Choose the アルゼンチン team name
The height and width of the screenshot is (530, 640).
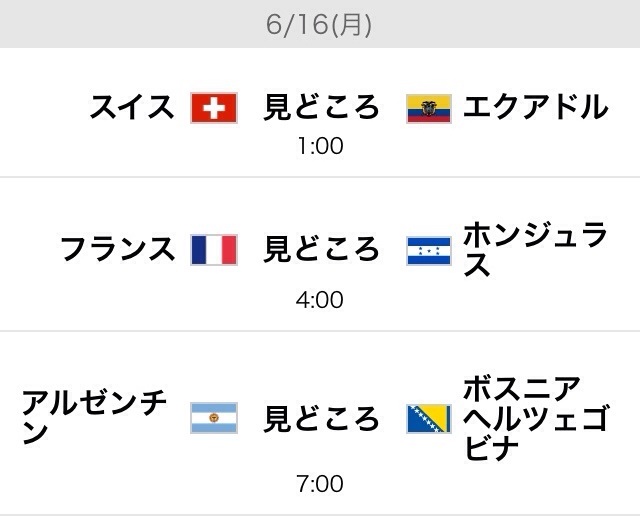(95, 418)
